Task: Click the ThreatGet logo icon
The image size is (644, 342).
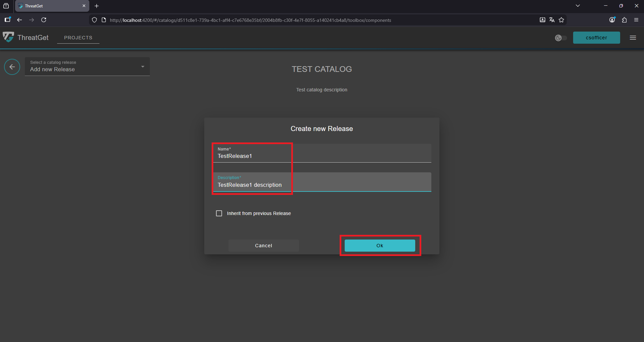Action: coord(8,37)
